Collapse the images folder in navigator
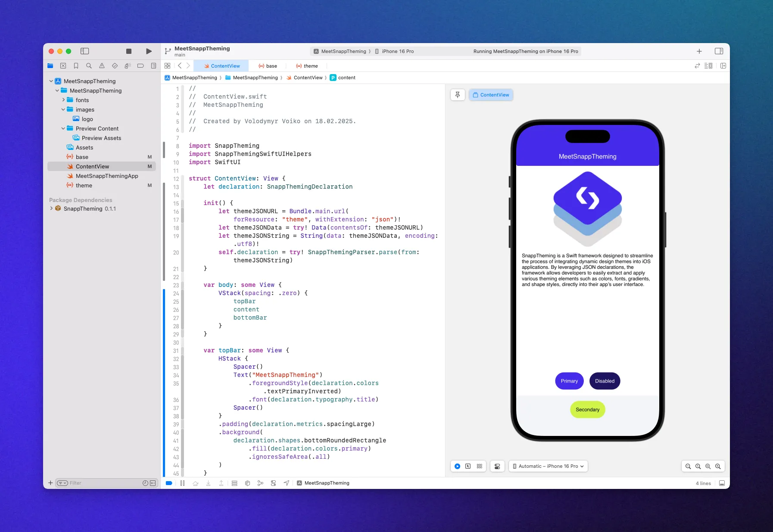Viewport: 773px width, 532px height. coord(63,110)
